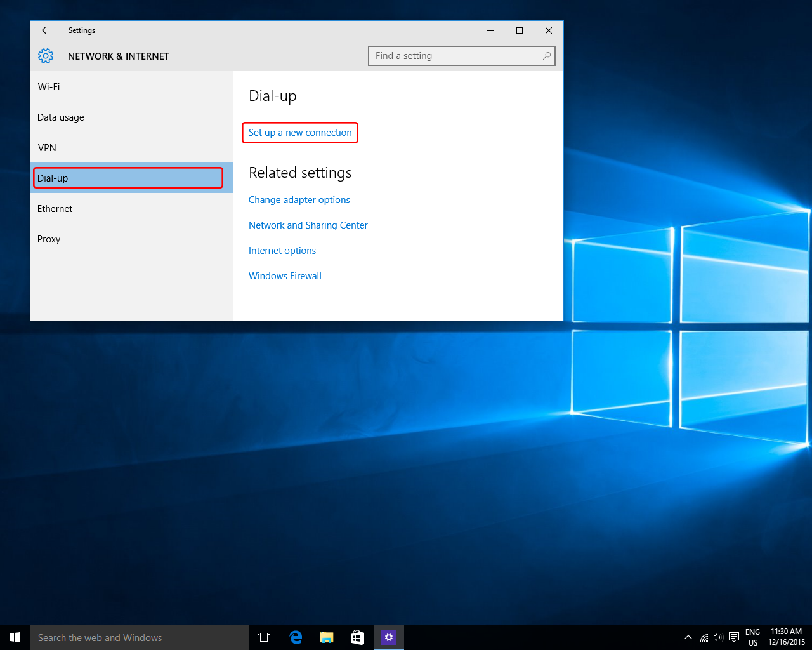This screenshot has width=812, height=650.
Task: Launch Microsoft Edge from taskbar
Action: click(296, 637)
